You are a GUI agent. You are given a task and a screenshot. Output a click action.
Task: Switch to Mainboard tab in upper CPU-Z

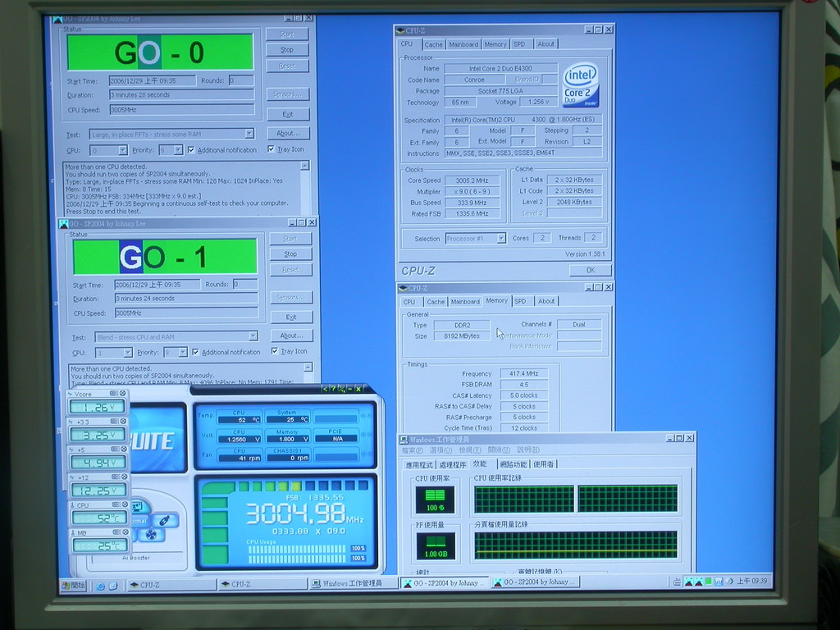point(463,44)
